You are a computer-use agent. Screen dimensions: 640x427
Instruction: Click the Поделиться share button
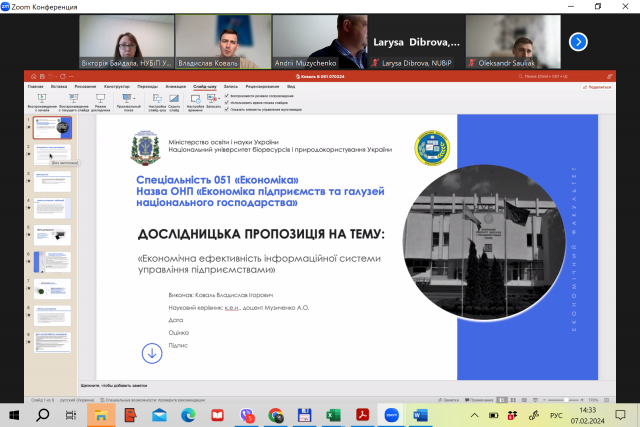coord(596,87)
